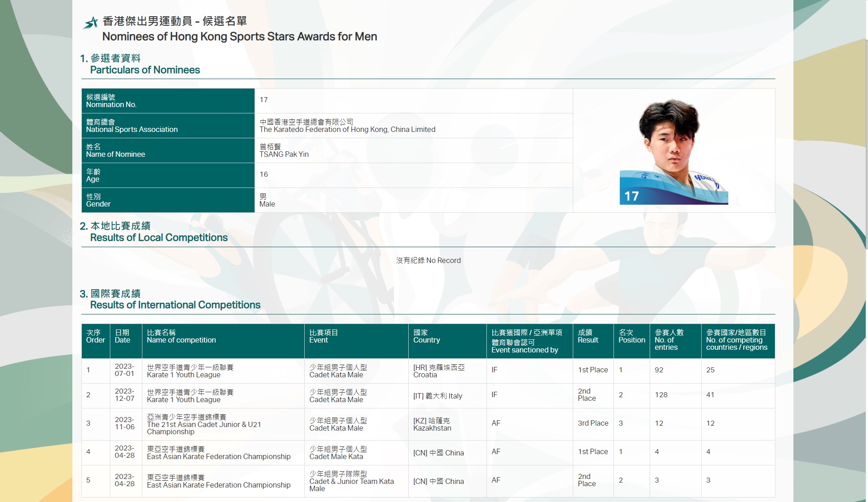Click the Event sanctioned by column header
The height and width of the screenshot is (502, 868).
(x=524, y=350)
